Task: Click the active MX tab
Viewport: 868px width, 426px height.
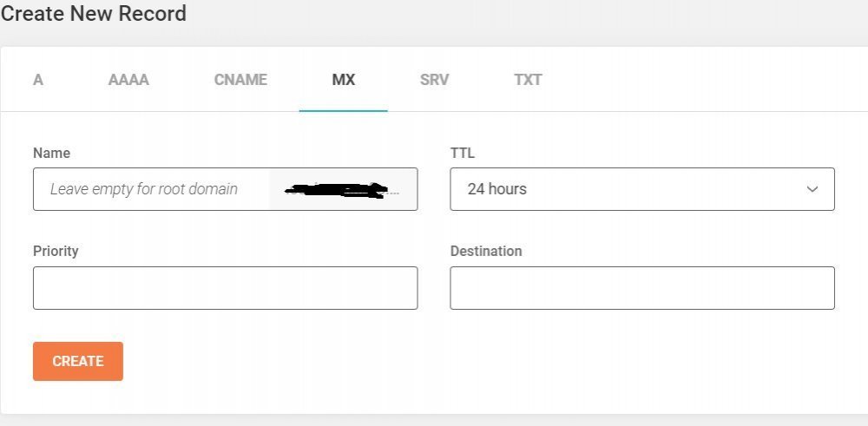Action: 343,80
